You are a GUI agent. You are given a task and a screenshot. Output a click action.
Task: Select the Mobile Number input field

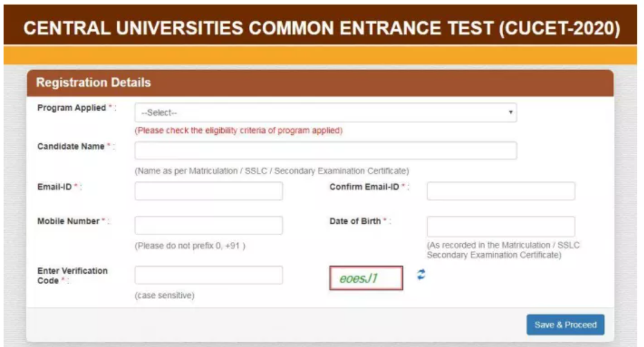pos(208,225)
